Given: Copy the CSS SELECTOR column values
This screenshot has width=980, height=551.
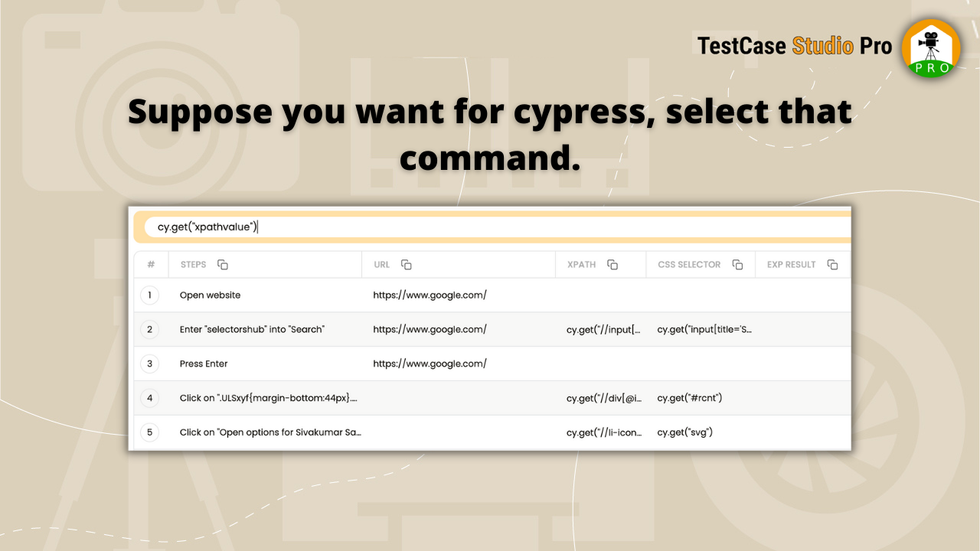Looking at the screenshot, I should pos(737,264).
